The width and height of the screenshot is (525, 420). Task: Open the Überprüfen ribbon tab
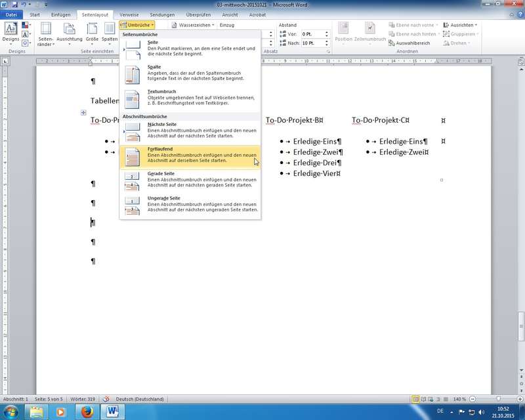(198, 14)
